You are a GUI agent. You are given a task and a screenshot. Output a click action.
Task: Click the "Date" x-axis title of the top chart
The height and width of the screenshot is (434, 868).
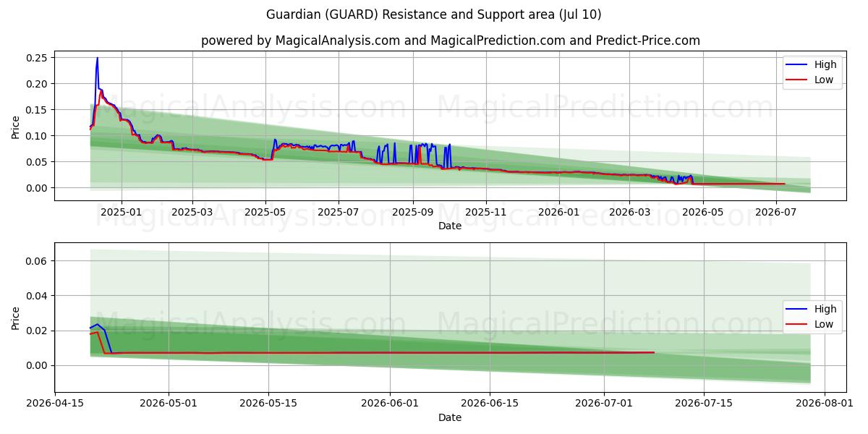[450, 226]
